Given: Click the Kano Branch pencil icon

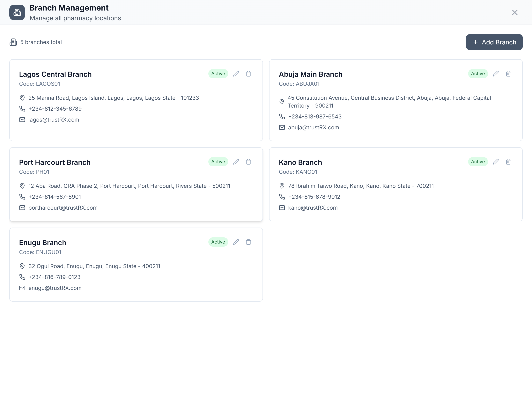Looking at the screenshot, I should pos(496,162).
